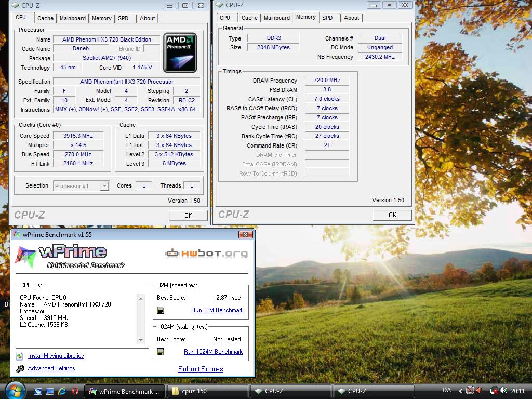Image resolution: width=532 pixels, height=399 pixels.
Task: Click the second CPU-Z taskbar button
Action: coord(374,392)
